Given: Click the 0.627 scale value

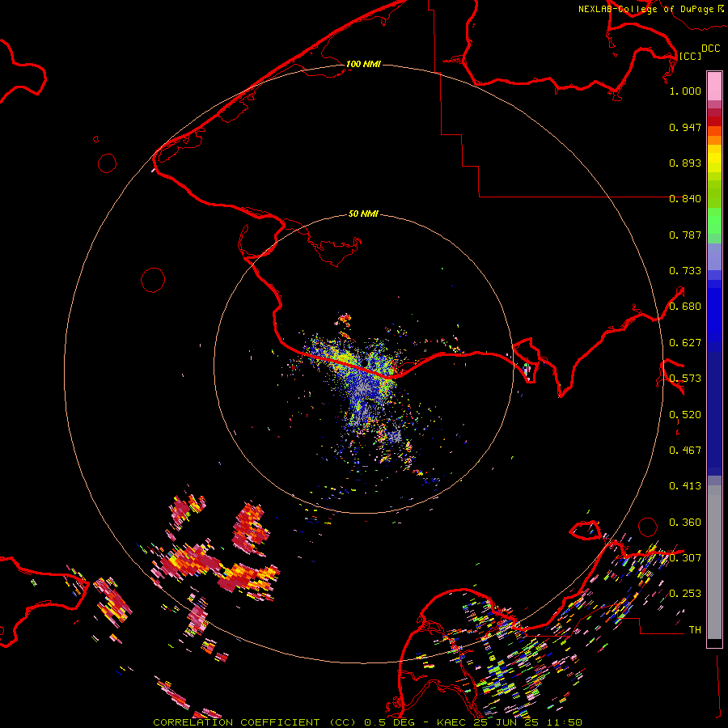Looking at the screenshot, I should (x=685, y=343).
